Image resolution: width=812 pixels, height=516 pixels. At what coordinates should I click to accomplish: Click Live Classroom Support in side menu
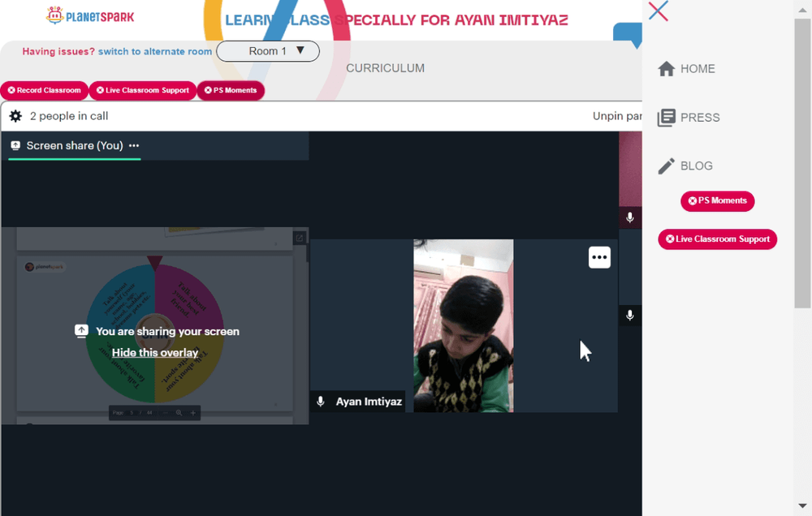coord(717,239)
